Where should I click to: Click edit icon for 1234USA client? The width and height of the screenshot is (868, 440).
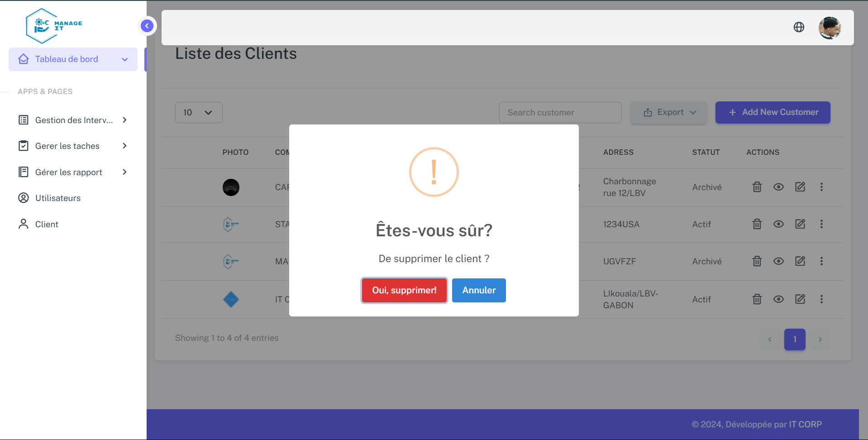(x=800, y=224)
